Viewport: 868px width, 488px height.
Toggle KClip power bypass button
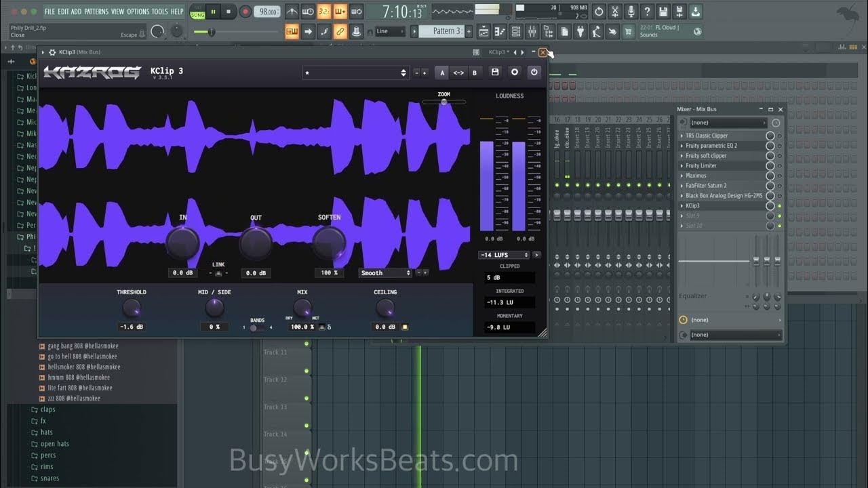point(534,72)
